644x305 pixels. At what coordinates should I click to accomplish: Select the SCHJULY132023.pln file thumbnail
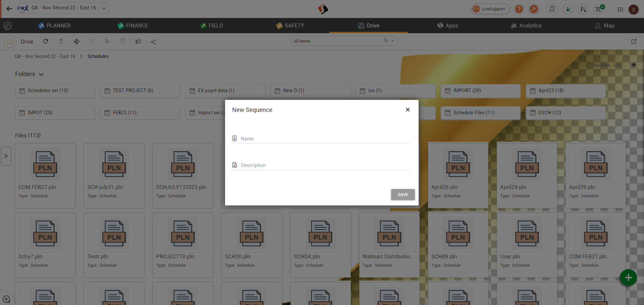pyautogui.click(x=183, y=165)
